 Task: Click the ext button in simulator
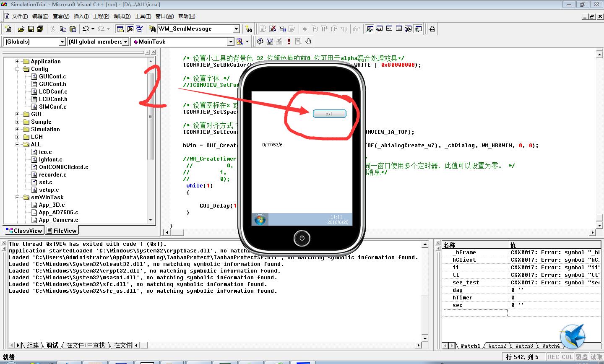(x=330, y=114)
